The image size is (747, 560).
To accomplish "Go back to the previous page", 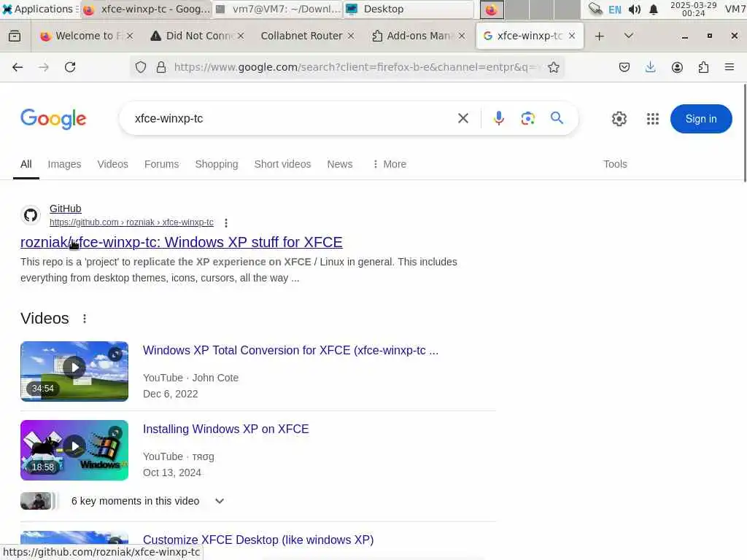I will point(18,67).
